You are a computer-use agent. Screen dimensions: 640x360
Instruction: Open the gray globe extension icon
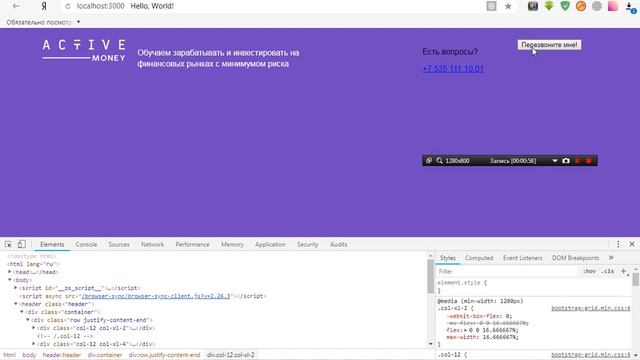(597, 6)
